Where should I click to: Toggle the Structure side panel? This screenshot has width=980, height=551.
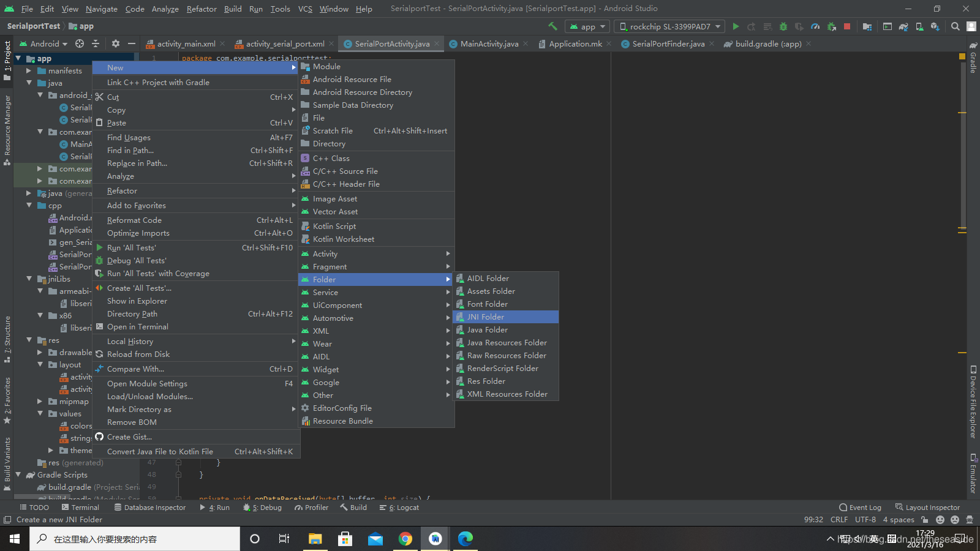7,339
